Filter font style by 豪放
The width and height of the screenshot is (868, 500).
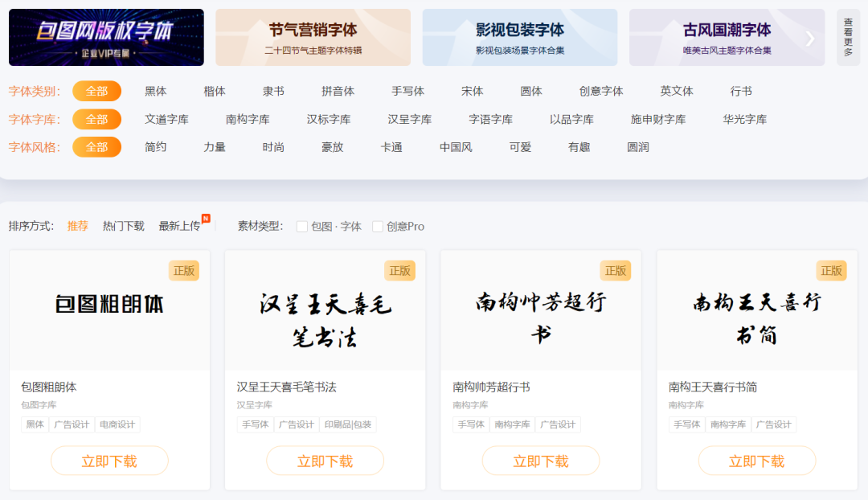tap(333, 147)
